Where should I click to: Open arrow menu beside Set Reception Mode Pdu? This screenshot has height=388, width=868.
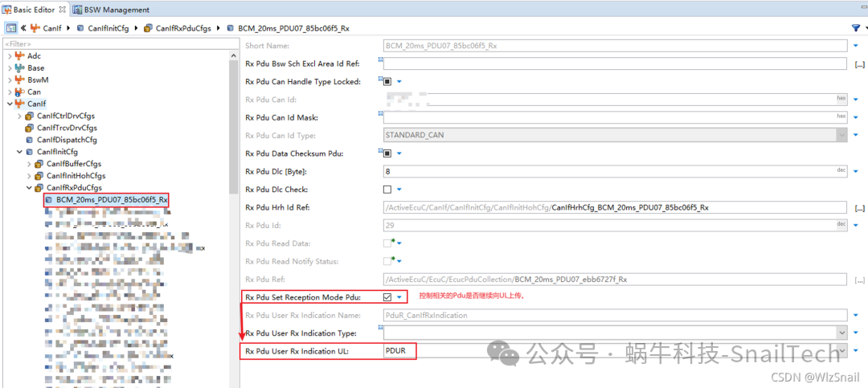click(x=399, y=297)
